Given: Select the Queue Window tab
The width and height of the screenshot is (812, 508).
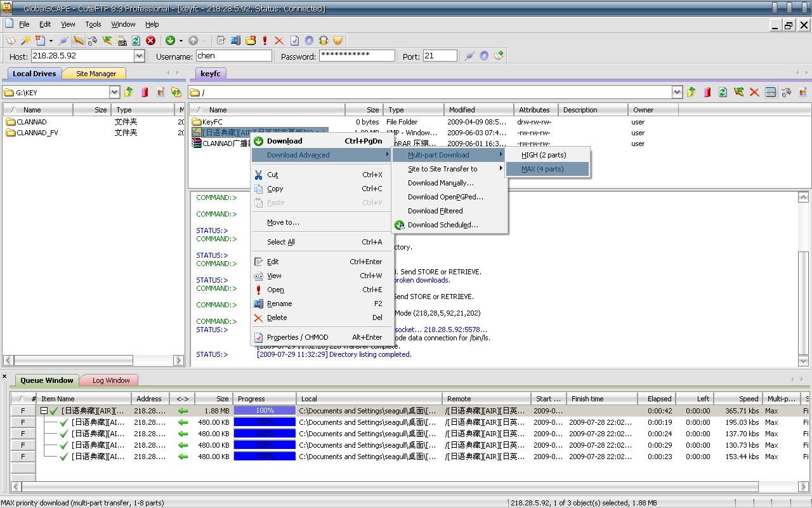Looking at the screenshot, I should (47, 380).
